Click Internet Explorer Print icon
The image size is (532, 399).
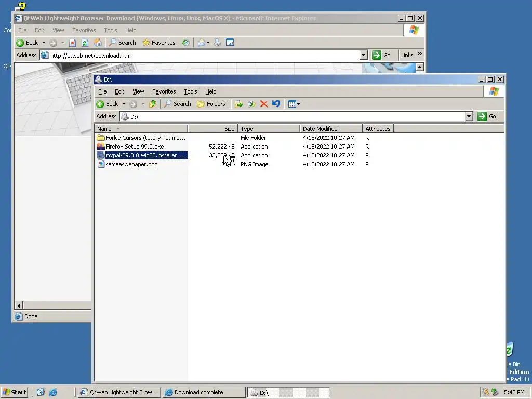[218, 43]
